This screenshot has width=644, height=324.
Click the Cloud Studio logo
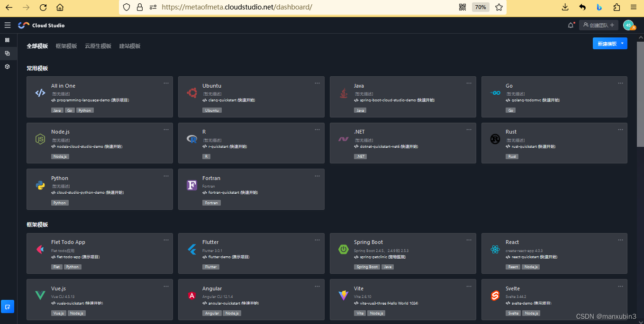(41, 25)
